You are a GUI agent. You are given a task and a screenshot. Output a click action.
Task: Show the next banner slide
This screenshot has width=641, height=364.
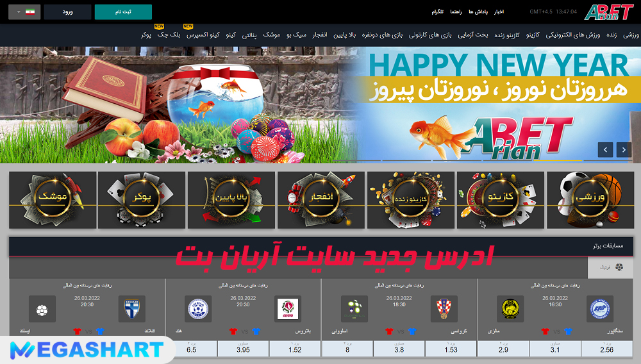tap(624, 149)
